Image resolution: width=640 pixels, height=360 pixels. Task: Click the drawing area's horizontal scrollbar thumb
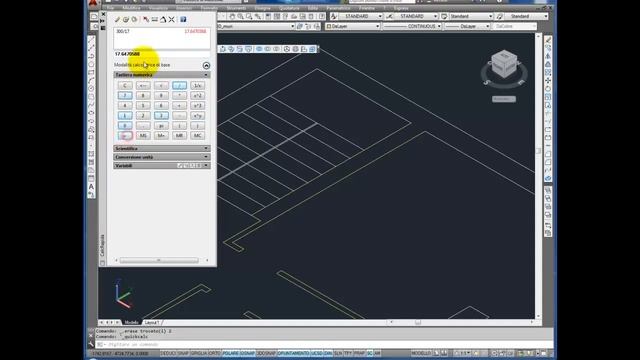coord(418,322)
